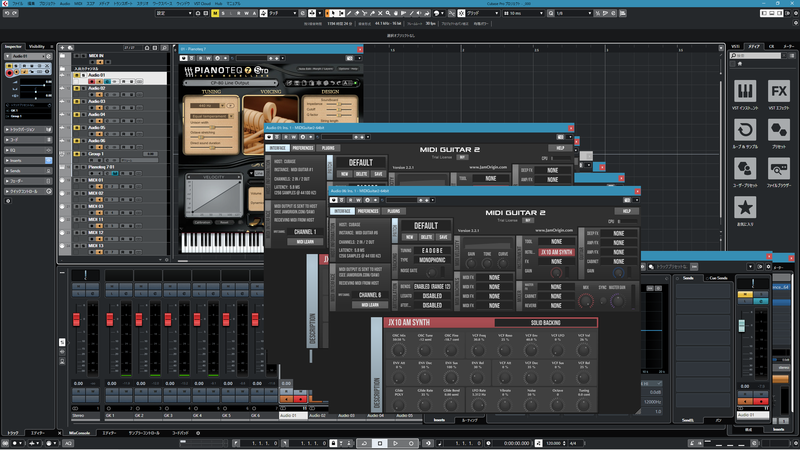Image resolution: width=800 pixels, height=450 pixels.
Task: Click the track list search icon
Action: (x=164, y=47)
